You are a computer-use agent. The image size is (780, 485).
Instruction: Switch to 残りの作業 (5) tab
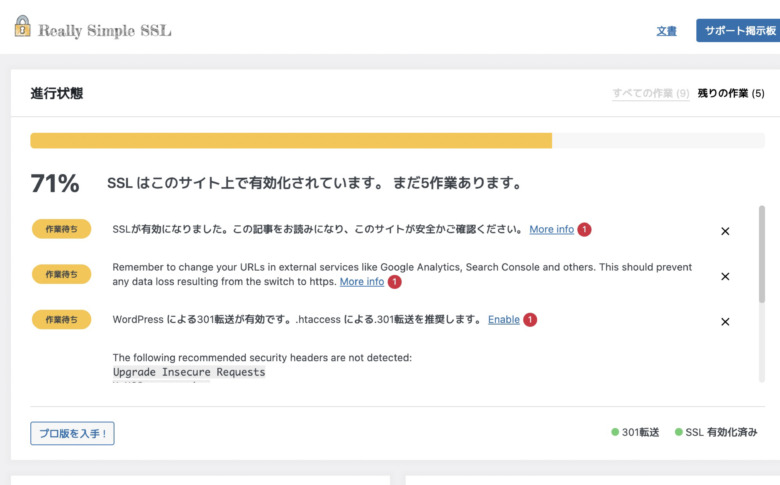click(x=731, y=93)
